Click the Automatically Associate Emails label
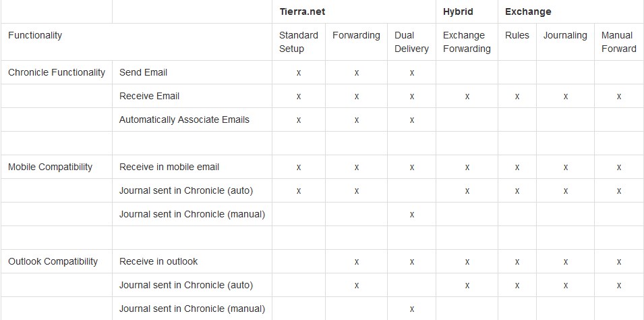Screen dimensions: 644x320 (x=184, y=119)
